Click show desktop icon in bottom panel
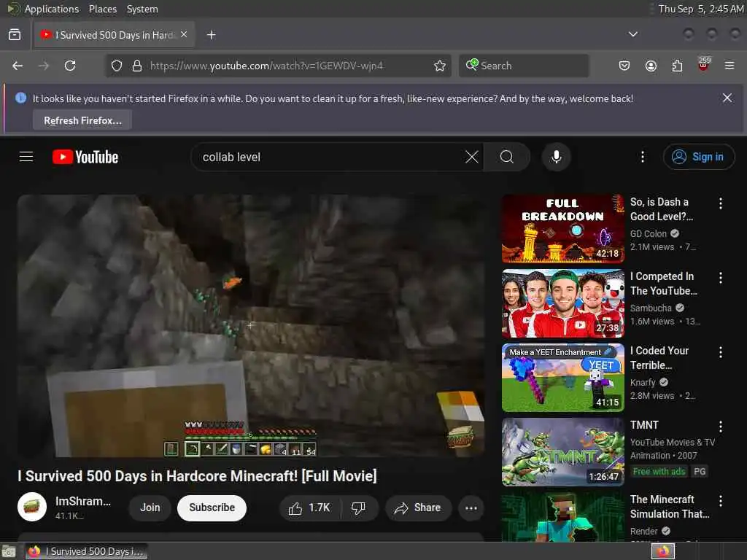747x560 pixels. [9, 552]
